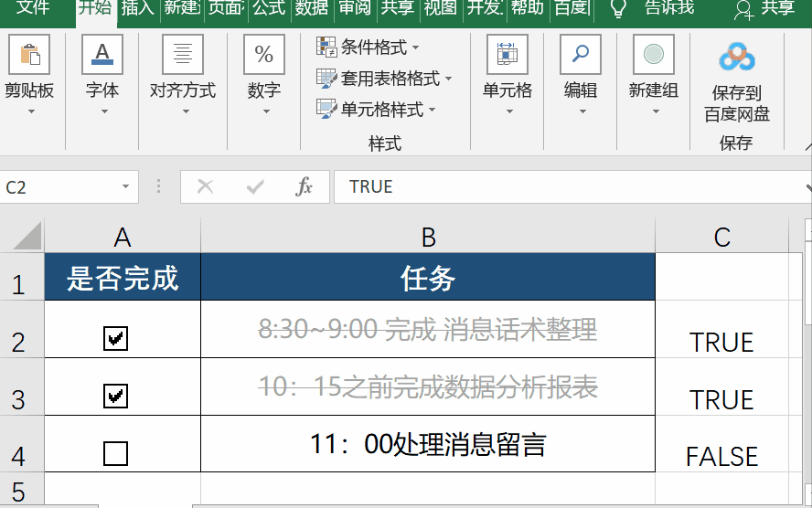812x508 pixels.
Task: Open the Clipboard (剪贴板) group icon
Action: pos(29,55)
